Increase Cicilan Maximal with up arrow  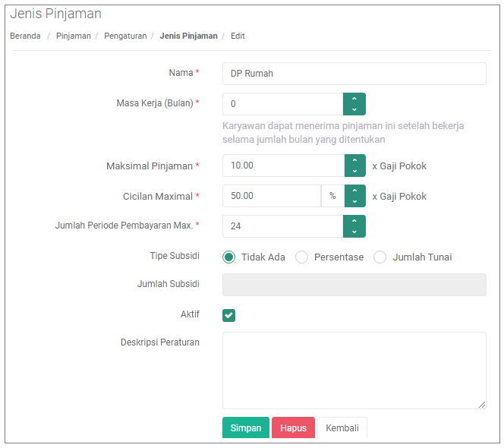(355, 191)
